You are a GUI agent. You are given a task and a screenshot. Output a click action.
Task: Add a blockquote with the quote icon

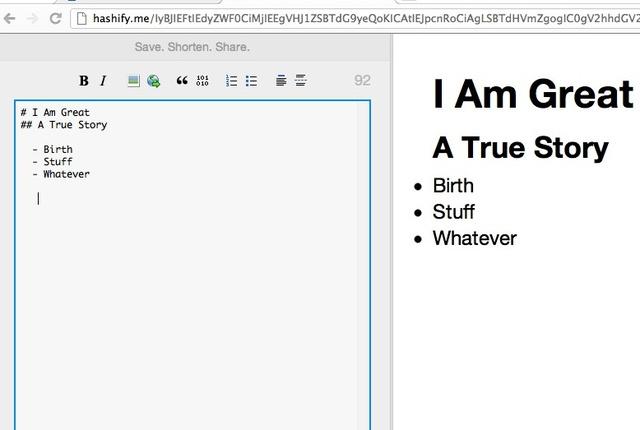click(182, 80)
